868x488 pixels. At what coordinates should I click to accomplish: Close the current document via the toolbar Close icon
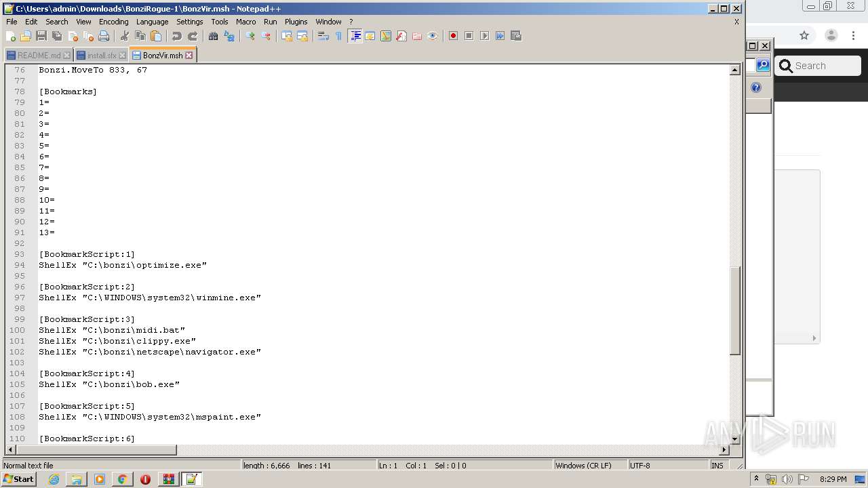pos(73,36)
